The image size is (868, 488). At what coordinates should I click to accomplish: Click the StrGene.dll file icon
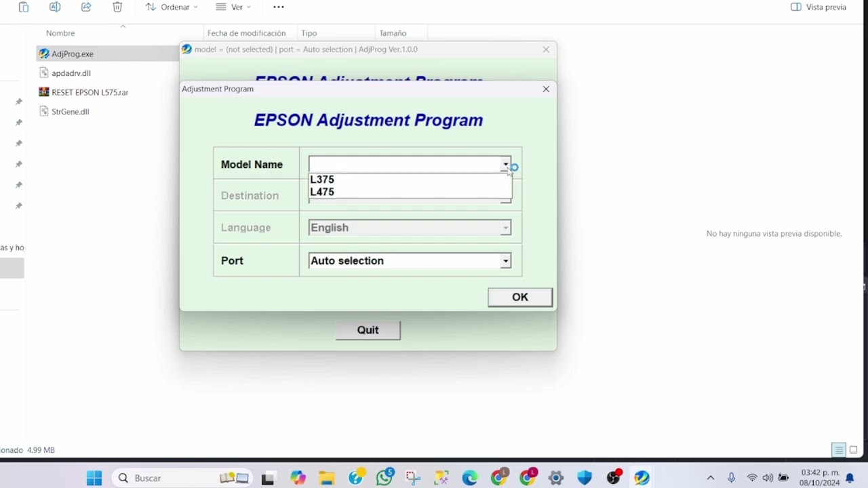click(44, 112)
